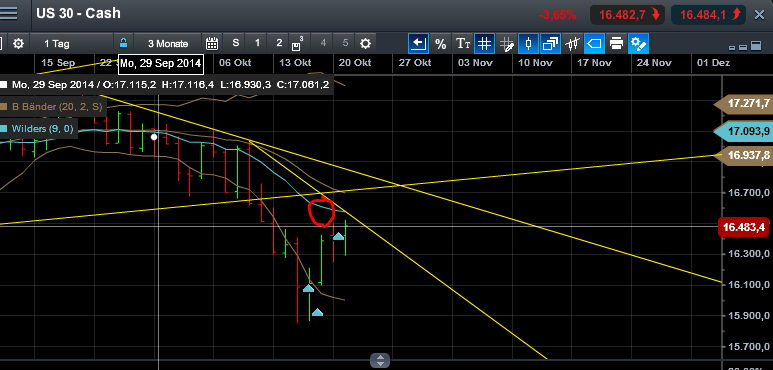Open the 1 Tag interval dropdown
This screenshot has width=773, height=370.
[x=57, y=44]
